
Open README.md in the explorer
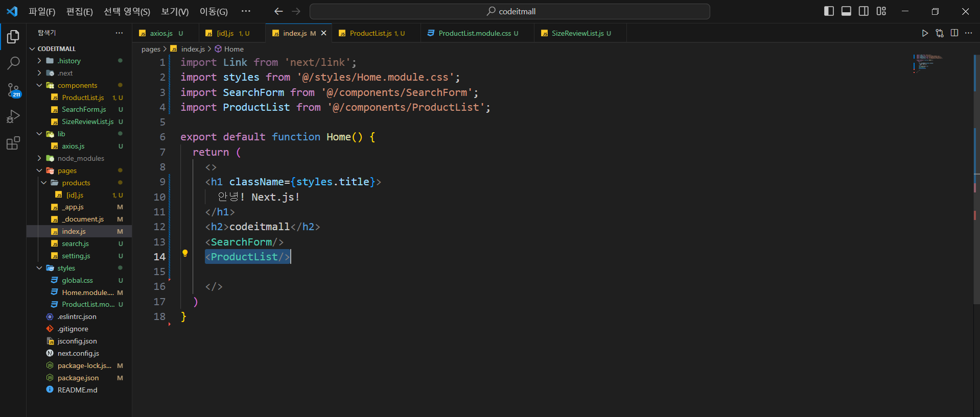[x=79, y=390]
